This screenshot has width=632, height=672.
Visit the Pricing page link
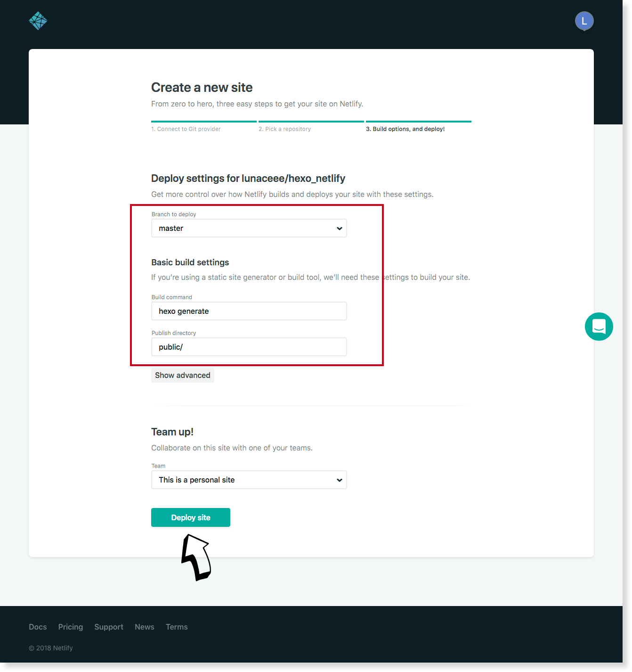(x=70, y=627)
